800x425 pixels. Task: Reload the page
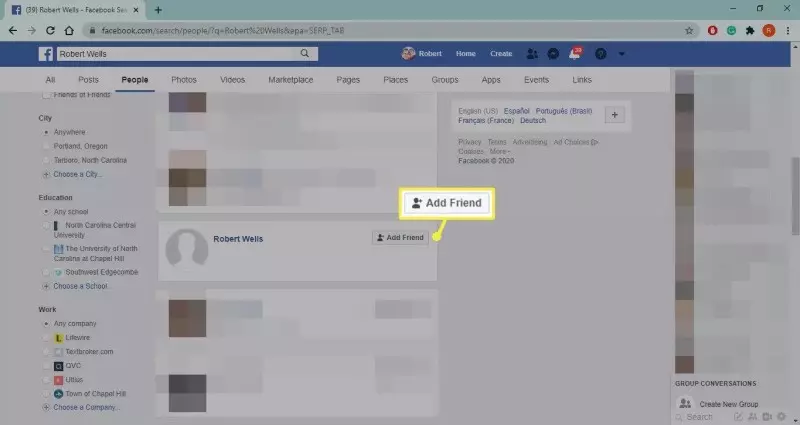pyautogui.click(x=50, y=31)
